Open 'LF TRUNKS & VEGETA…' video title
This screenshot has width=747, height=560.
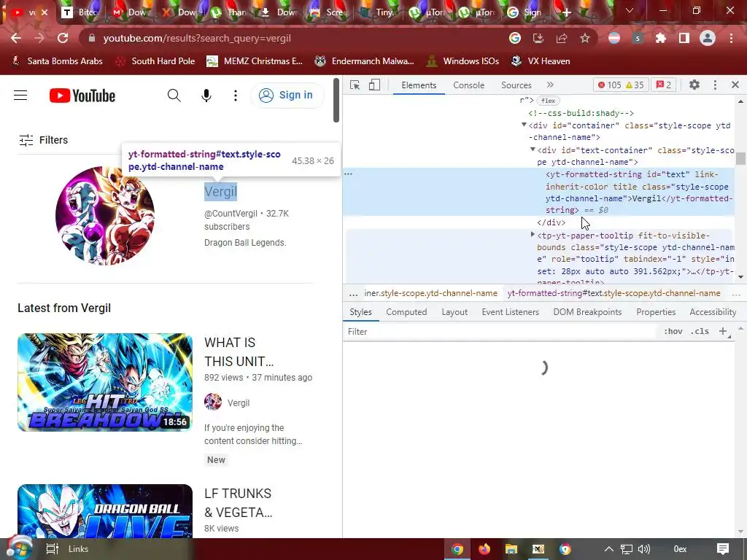pos(239,503)
